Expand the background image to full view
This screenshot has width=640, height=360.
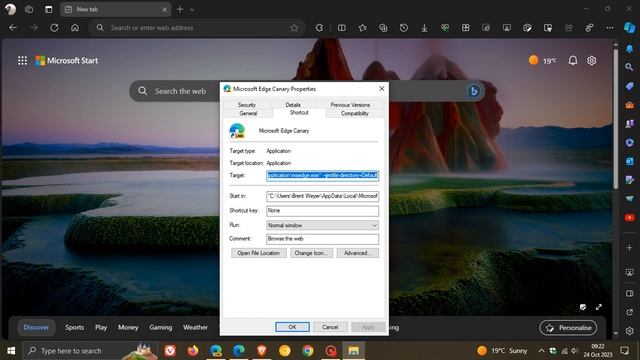coord(599,307)
